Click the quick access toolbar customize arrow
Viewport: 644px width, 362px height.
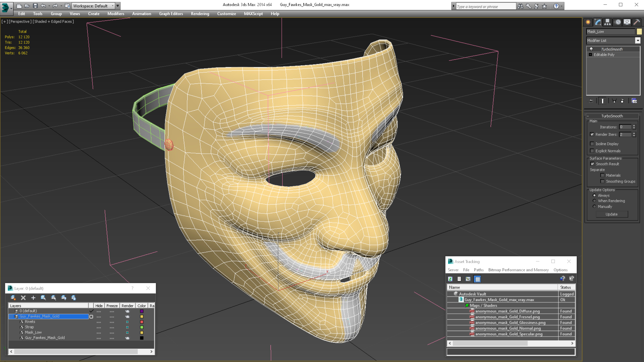tap(118, 6)
